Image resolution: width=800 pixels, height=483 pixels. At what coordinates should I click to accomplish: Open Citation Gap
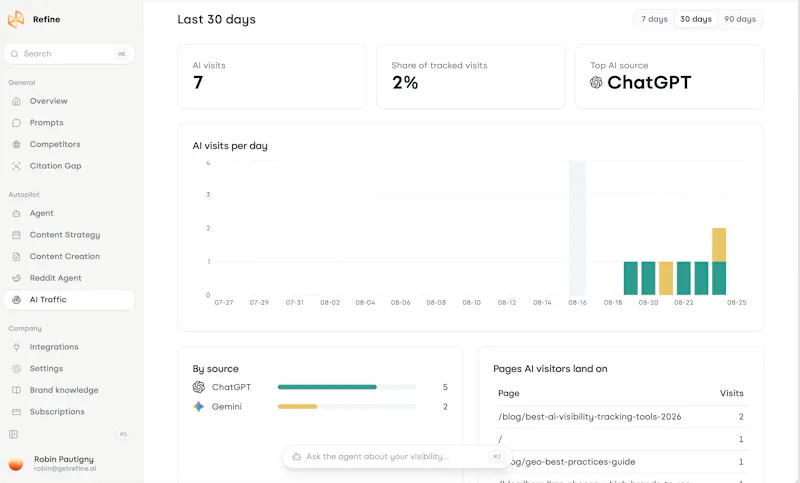pyautogui.click(x=69, y=166)
